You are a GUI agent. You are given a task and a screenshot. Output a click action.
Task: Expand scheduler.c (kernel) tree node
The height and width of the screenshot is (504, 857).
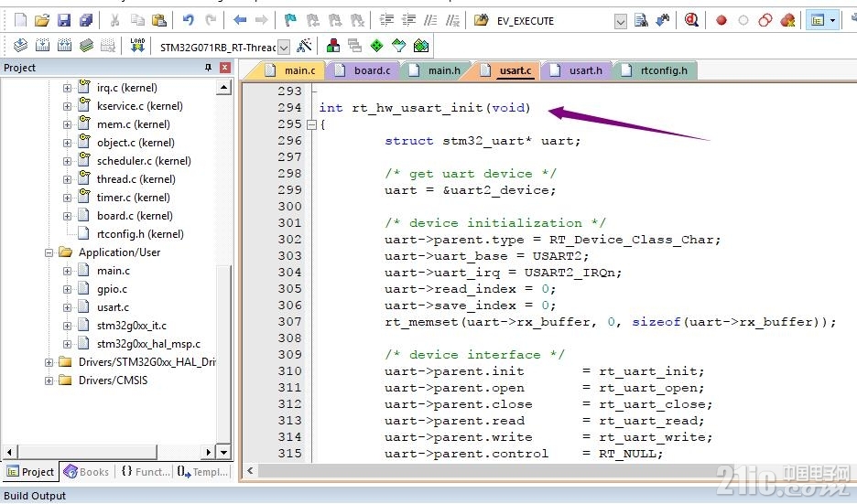point(67,161)
